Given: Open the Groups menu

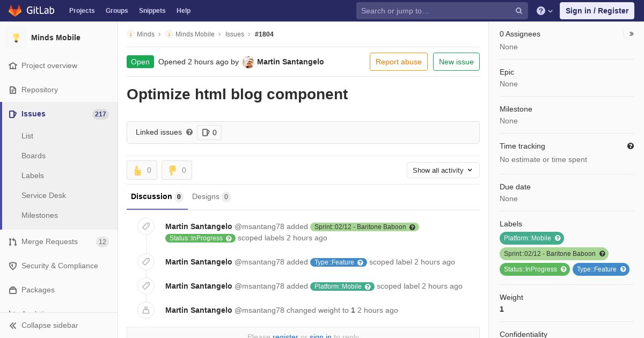Looking at the screenshot, I should tap(117, 11).
